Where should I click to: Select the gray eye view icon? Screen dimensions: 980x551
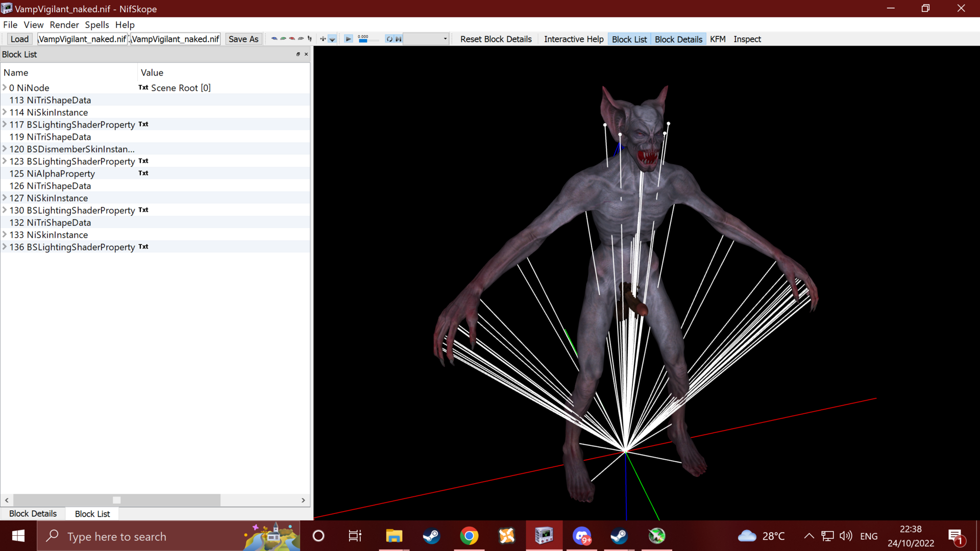click(301, 39)
